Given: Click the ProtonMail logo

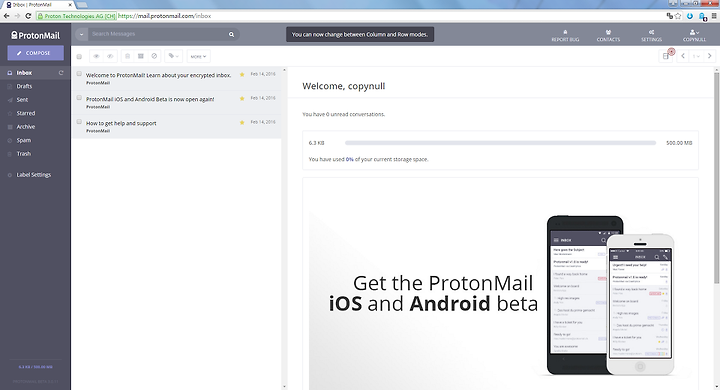Looking at the screenshot, I should click(x=35, y=35).
